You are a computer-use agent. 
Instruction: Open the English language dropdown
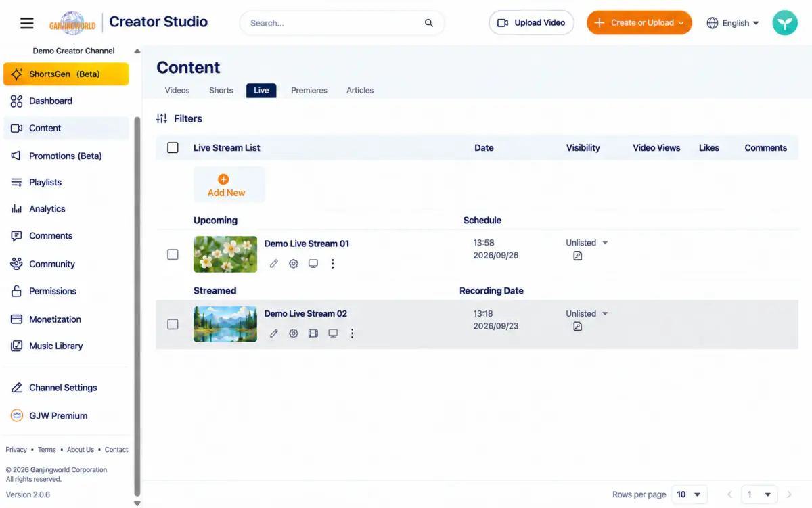tap(733, 23)
